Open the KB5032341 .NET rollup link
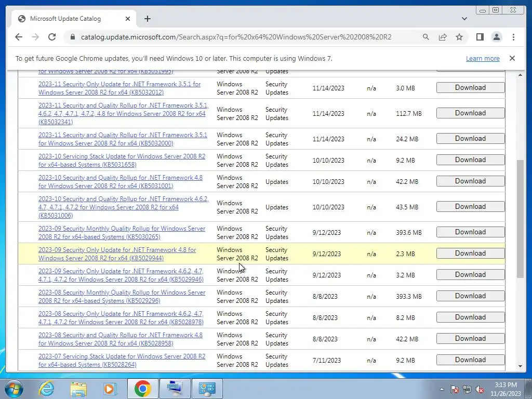 (x=124, y=114)
